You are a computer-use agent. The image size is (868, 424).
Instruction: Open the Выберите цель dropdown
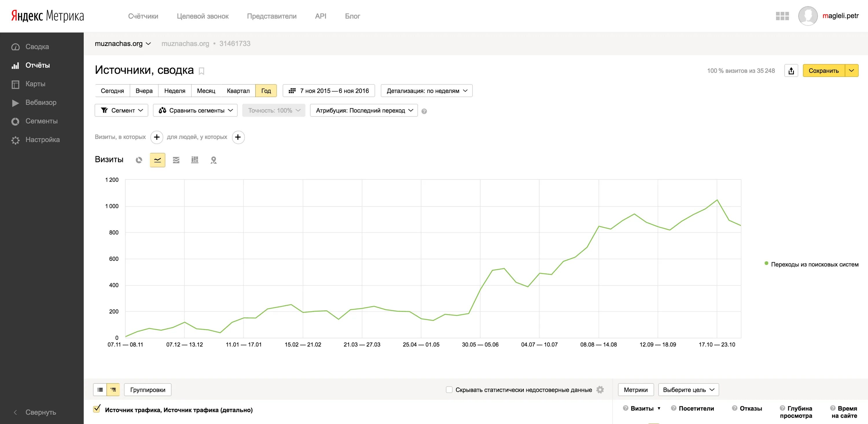coord(688,390)
